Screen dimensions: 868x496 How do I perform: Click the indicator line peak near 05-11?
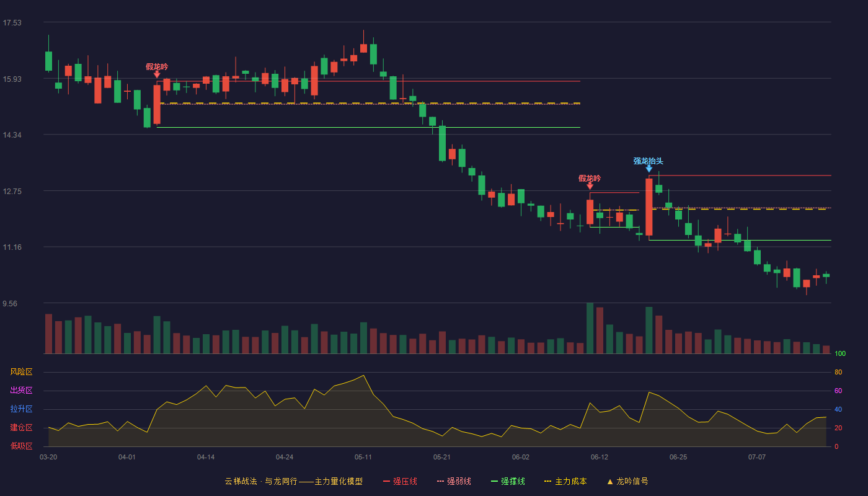[363, 375]
